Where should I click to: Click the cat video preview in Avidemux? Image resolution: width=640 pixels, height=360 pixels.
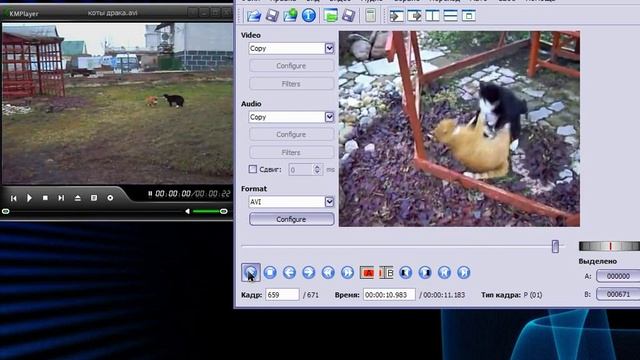pyautogui.click(x=459, y=129)
